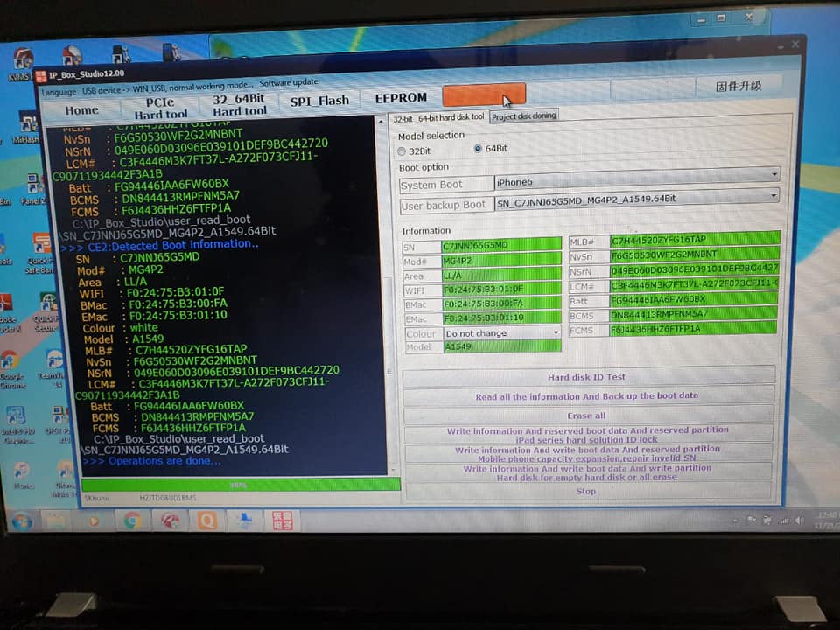Click the Erase all button
840x630 pixels.
click(x=588, y=416)
